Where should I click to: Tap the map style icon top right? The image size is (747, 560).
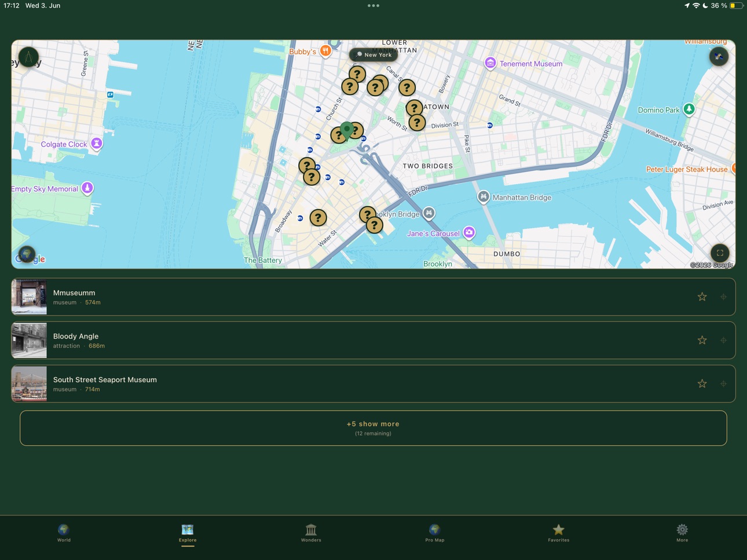[x=719, y=56]
